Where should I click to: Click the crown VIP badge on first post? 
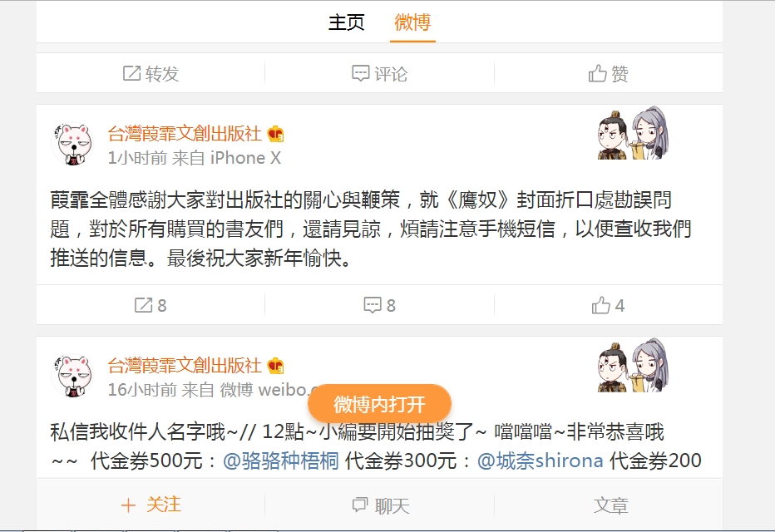pyautogui.click(x=275, y=134)
